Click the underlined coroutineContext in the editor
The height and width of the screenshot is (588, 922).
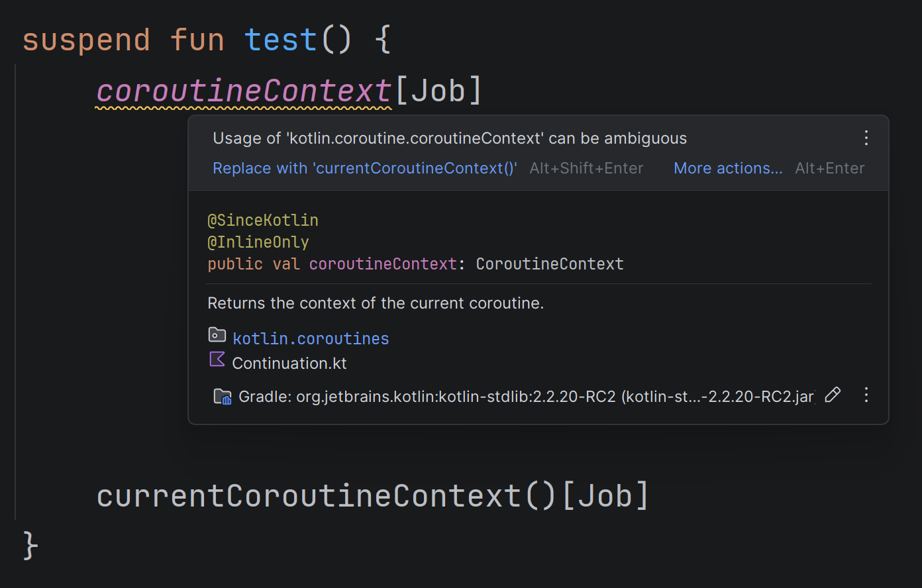[244, 91]
